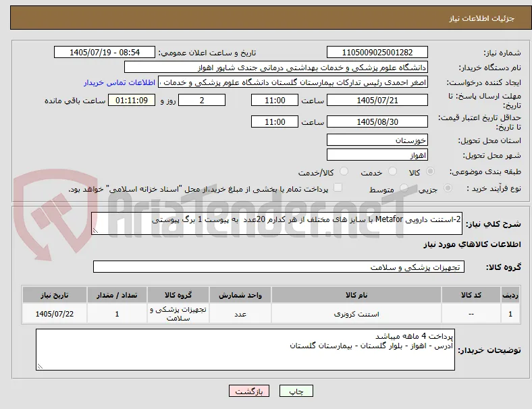Click remaining time field 01:11:09
Image resolution: width=532 pixels, height=409 pixels.
tap(131, 100)
